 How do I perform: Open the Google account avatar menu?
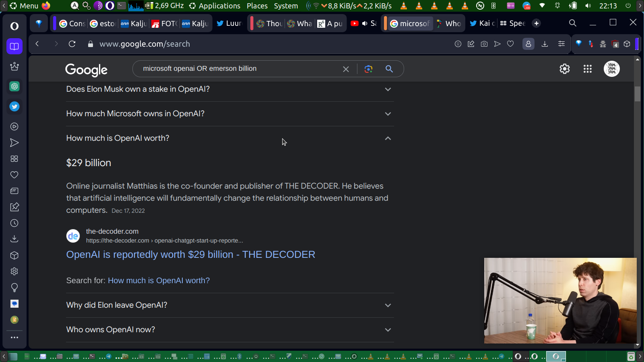point(612,69)
